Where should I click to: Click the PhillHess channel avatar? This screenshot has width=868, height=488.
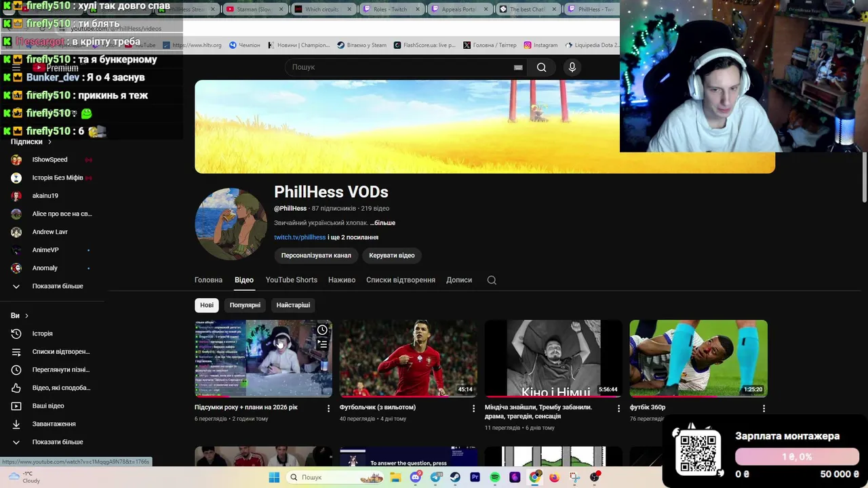tap(231, 224)
